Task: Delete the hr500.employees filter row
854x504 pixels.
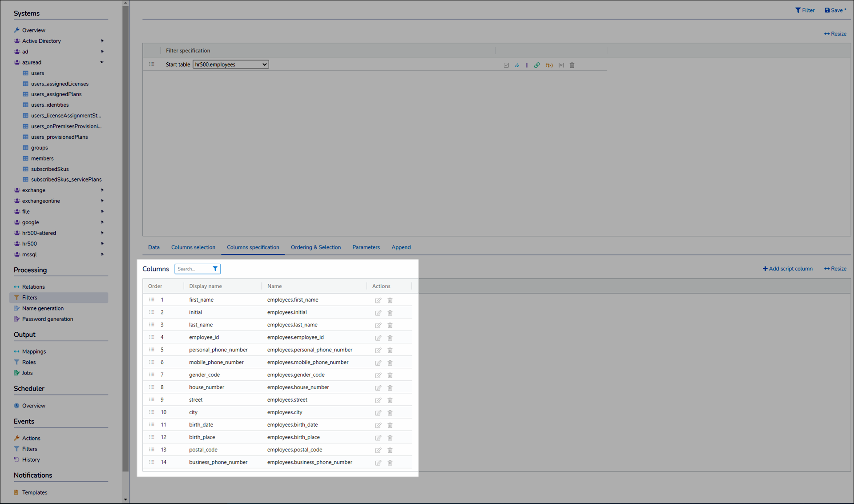Action: coord(572,65)
